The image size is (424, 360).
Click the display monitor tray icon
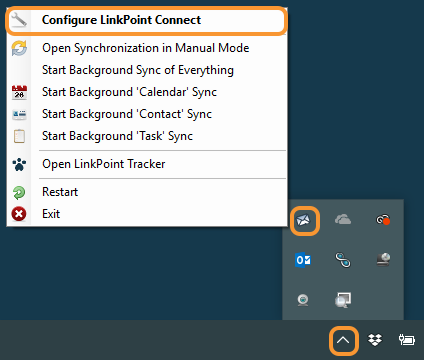coord(343,300)
